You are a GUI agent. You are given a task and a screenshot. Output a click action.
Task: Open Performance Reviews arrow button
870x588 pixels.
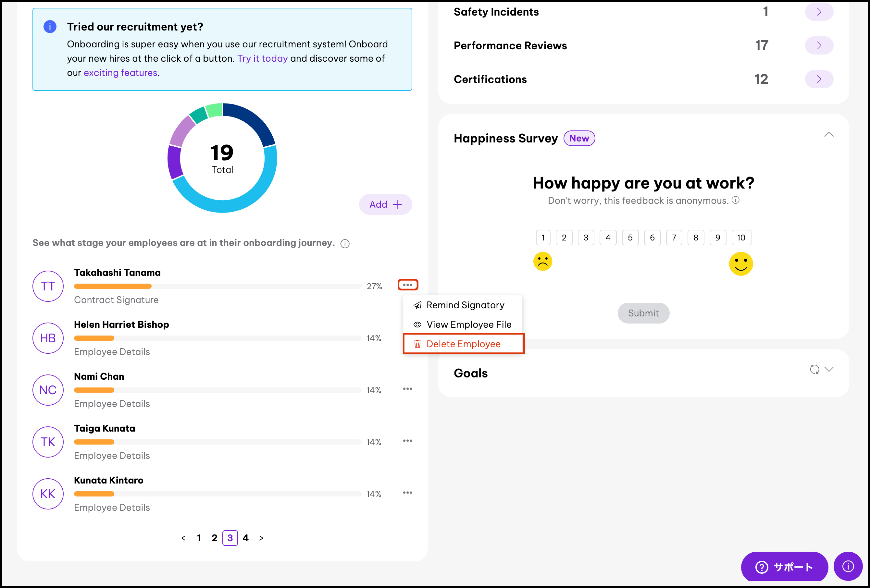(x=819, y=46)
